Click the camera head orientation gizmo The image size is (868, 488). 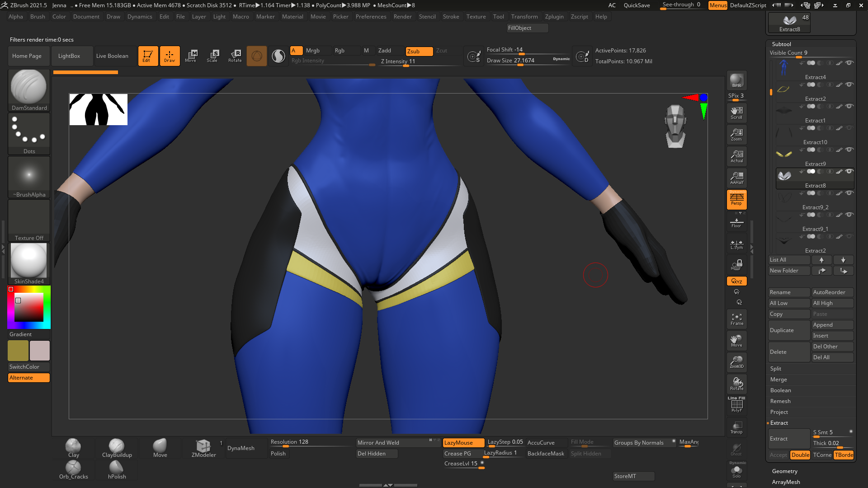coord(675,127)
